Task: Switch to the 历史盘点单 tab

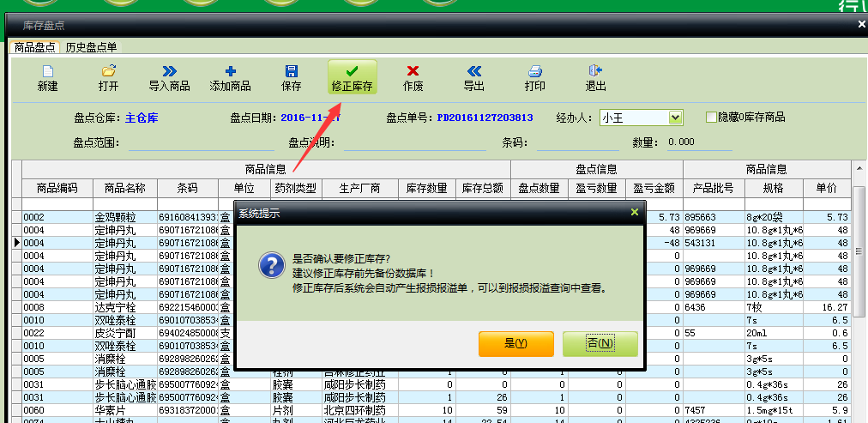Action: [92, 47]
